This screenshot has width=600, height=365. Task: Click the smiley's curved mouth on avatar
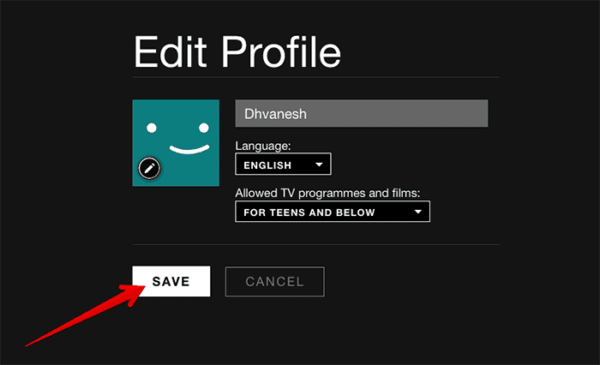(x=189, y=149)
